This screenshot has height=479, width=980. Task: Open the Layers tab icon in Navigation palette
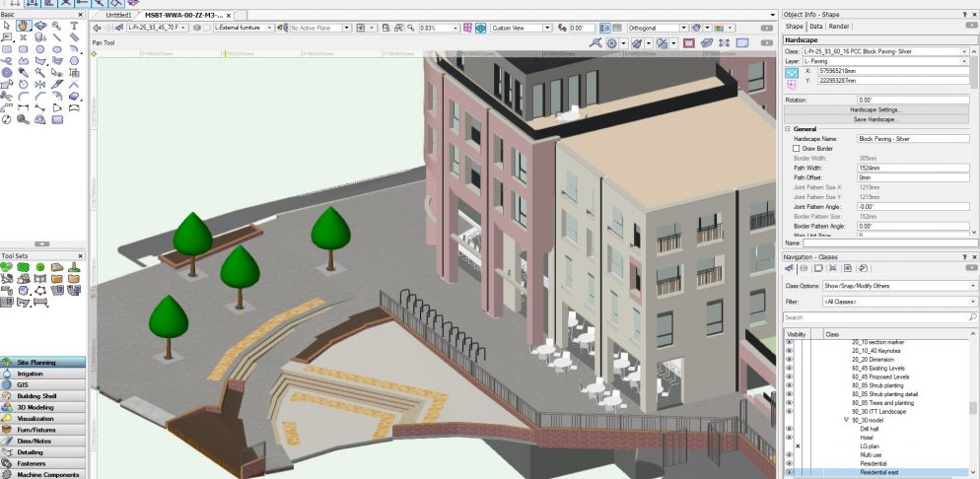pyautogui.click(x=805, y=268)
